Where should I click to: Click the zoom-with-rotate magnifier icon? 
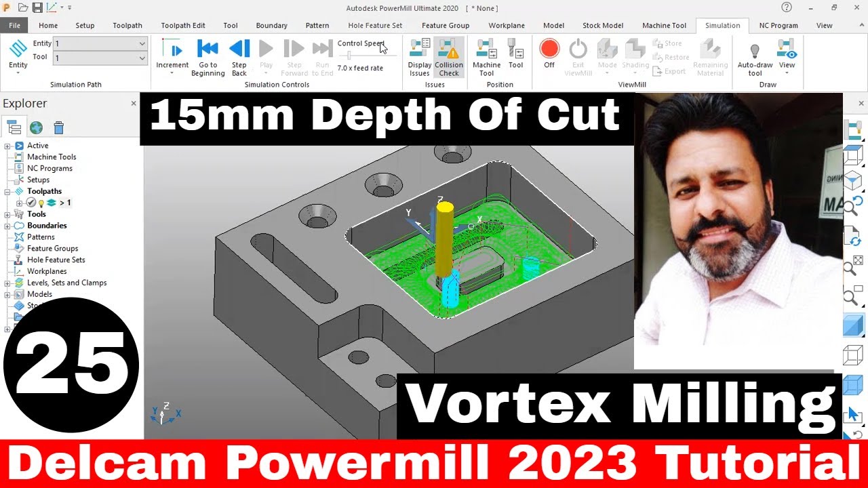point(852,207)
